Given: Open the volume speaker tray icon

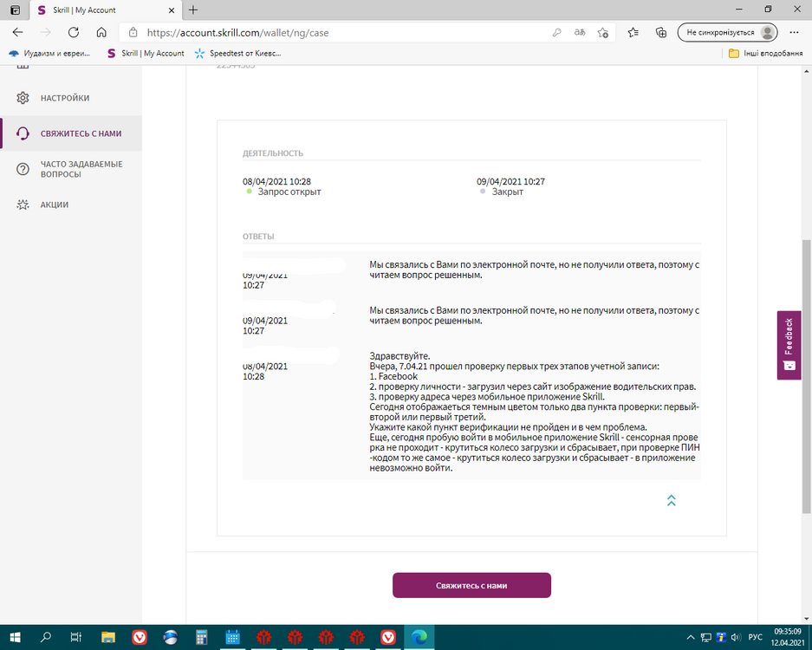Looking at the screenshot, I should [736, 637].
